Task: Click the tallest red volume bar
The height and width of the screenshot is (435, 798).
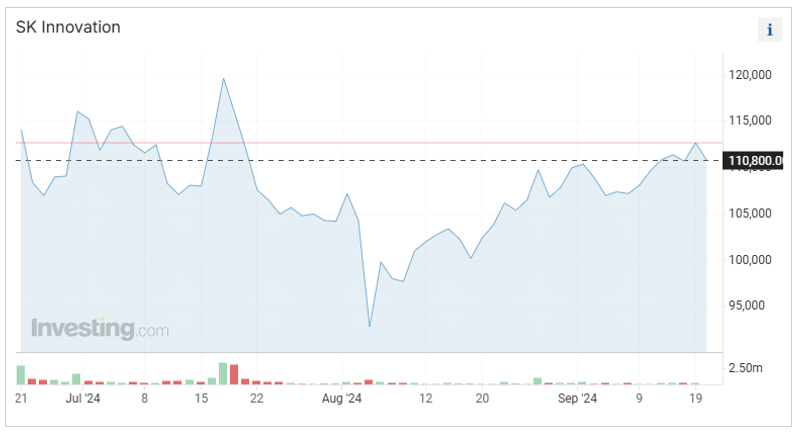Action: 234,374
